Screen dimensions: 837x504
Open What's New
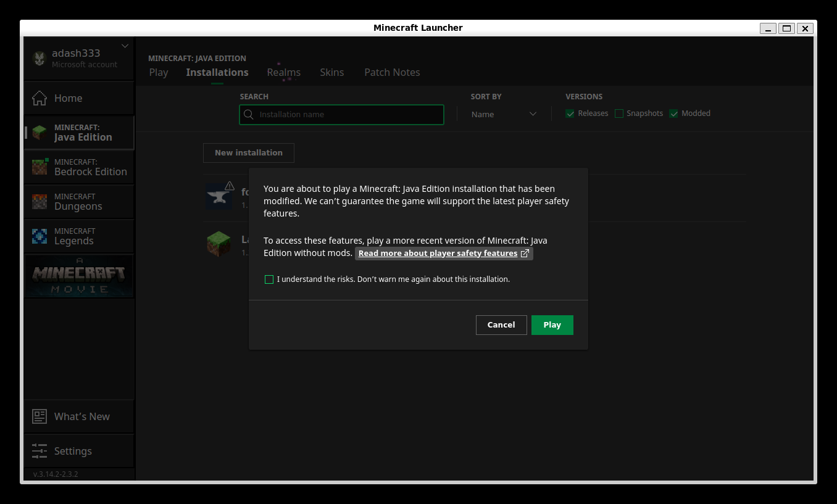click(79, 416)
